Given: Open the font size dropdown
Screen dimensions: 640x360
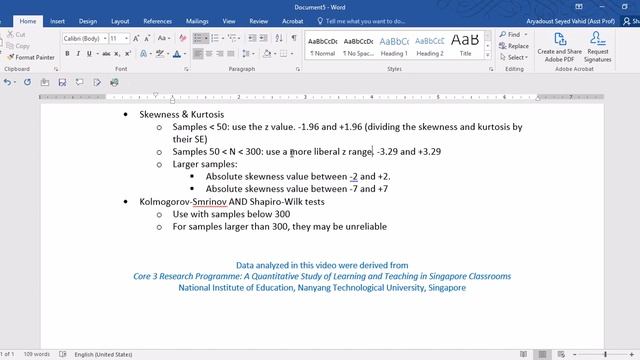Looking at the screenshot, I should coord(126,38).
